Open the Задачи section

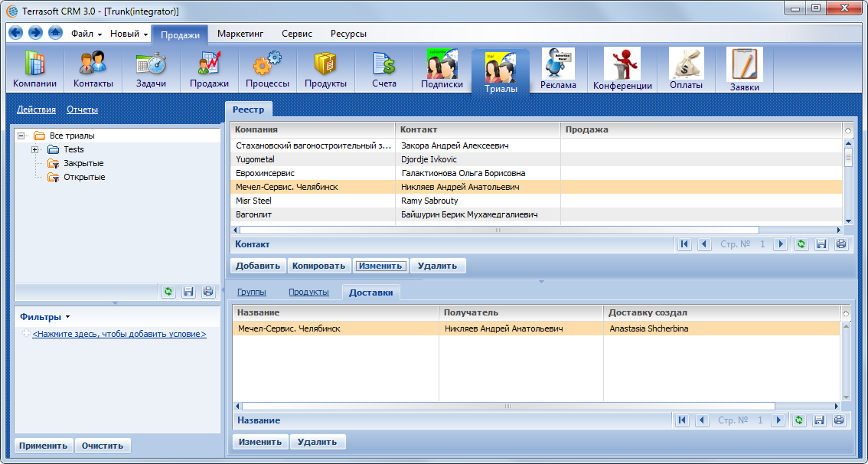(151, 70)
